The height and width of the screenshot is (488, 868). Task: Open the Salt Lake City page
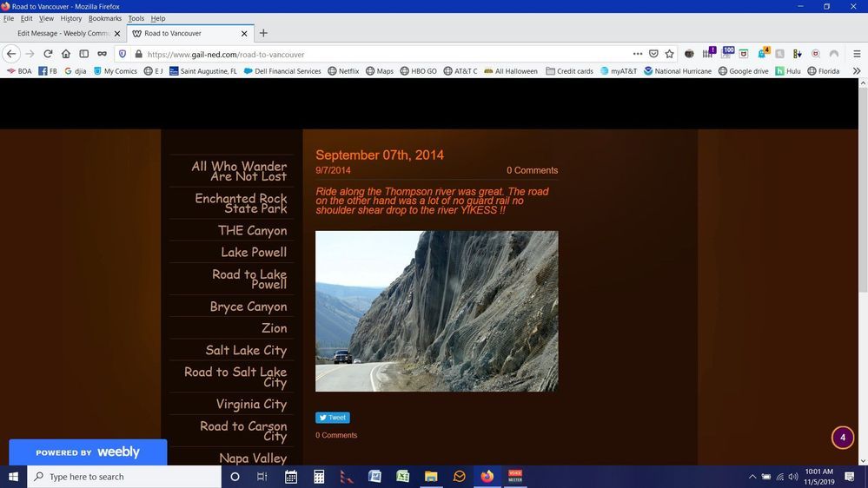coord(246,350)
